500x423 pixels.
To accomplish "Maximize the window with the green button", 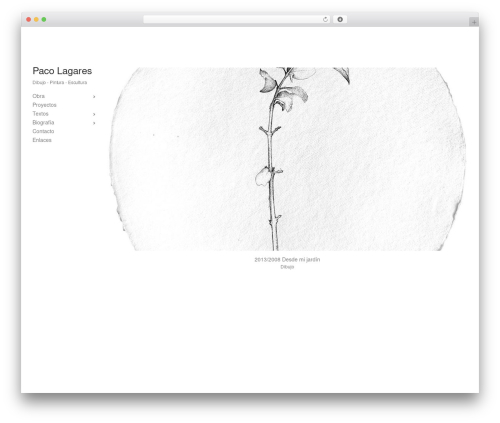I will [x=44, y=19].
